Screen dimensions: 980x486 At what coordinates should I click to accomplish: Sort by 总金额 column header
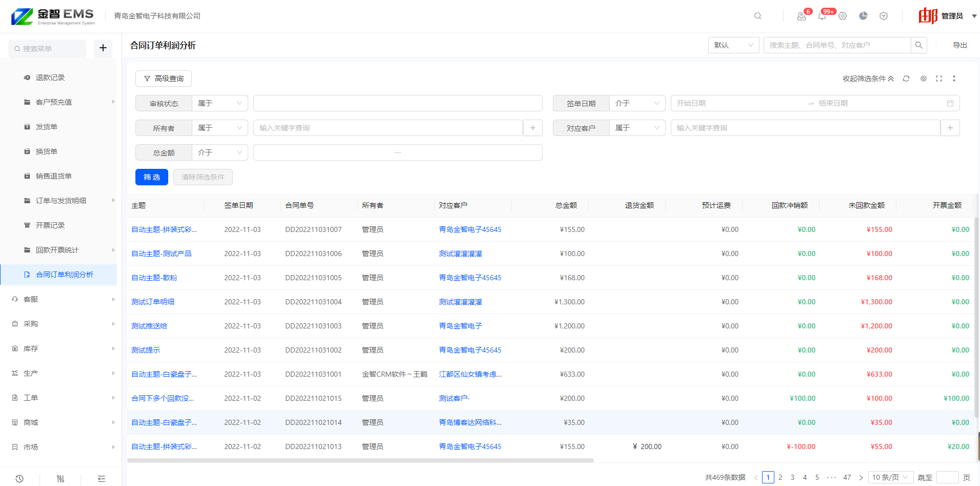[566, 205]
